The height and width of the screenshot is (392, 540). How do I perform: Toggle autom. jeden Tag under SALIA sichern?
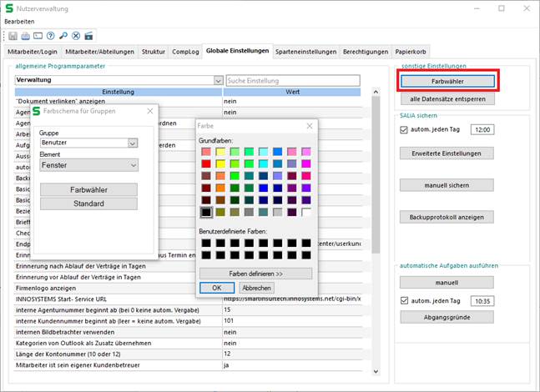click(405, 130)
